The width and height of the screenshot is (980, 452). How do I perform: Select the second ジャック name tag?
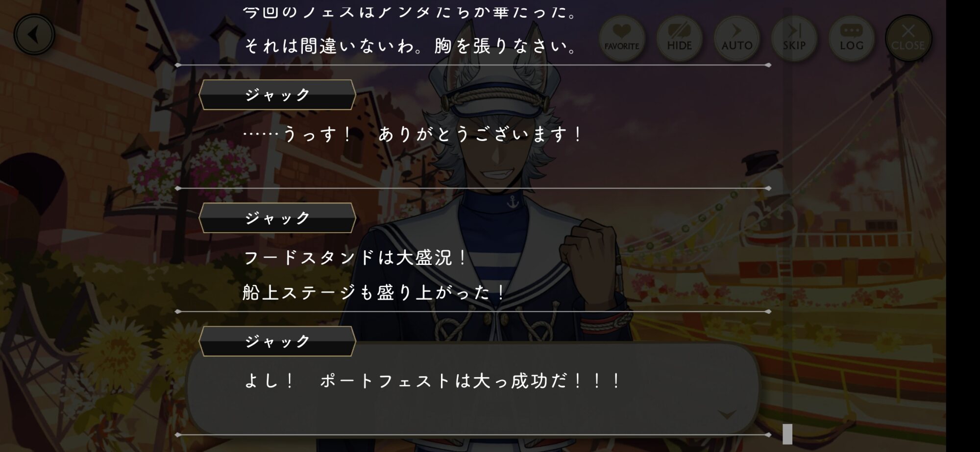coord(277,218)
